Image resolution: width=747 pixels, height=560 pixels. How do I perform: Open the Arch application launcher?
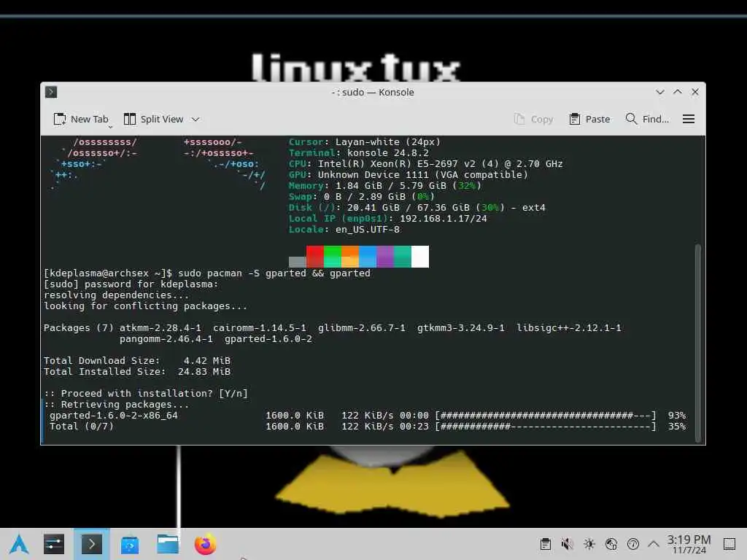click(x=19, y=544)
